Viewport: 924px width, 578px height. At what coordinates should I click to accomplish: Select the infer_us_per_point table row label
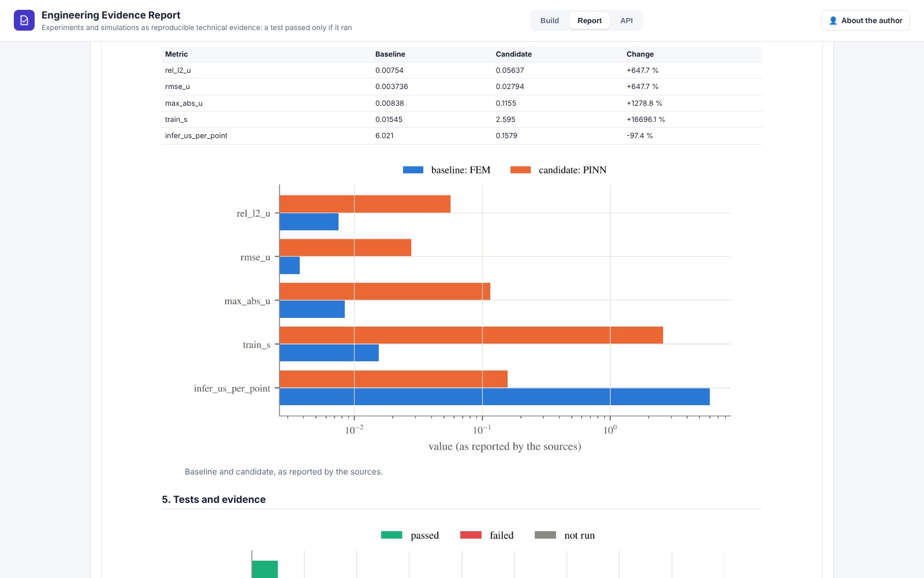point(196,135)
